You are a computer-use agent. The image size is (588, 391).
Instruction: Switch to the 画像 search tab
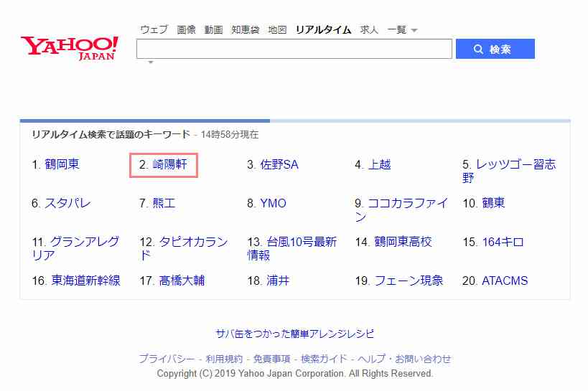[186, 29]
